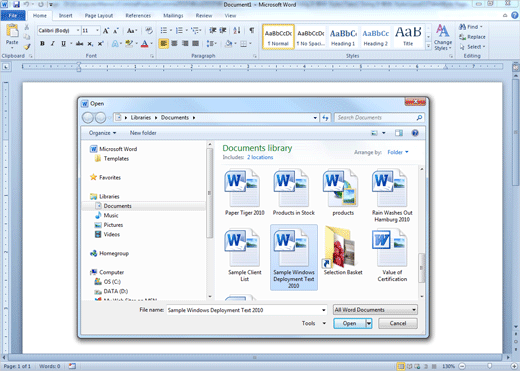Switch to the Insert tab

tap(65, 15)
